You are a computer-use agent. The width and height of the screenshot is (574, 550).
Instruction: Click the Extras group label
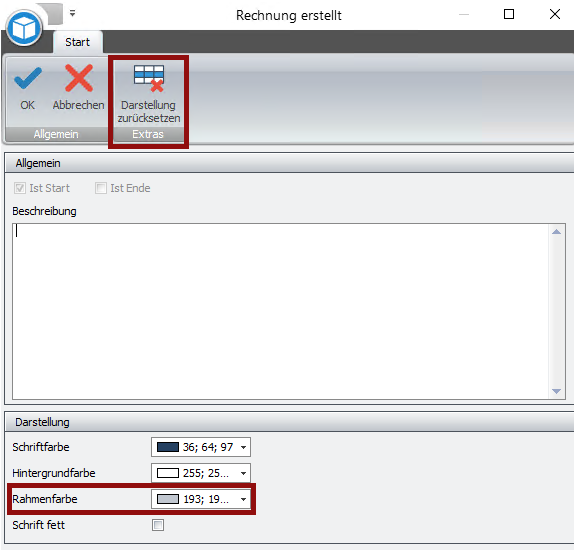[148, 134]
